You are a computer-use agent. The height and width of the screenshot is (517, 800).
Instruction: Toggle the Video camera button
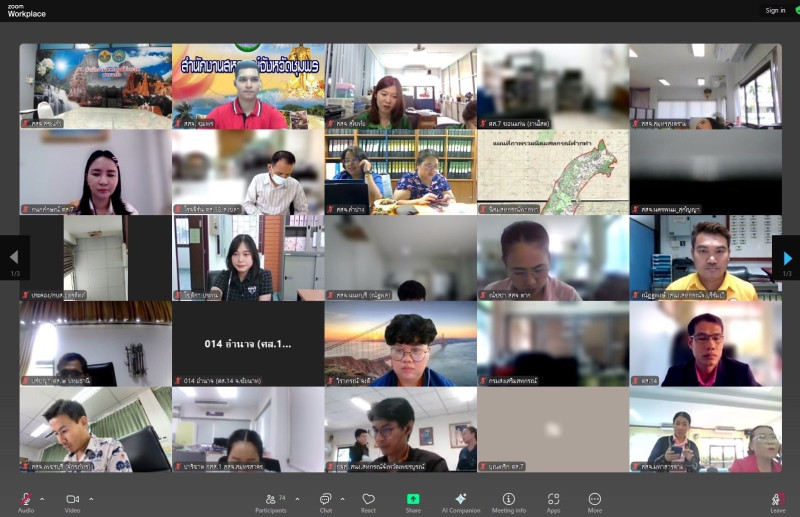(72, 499)
